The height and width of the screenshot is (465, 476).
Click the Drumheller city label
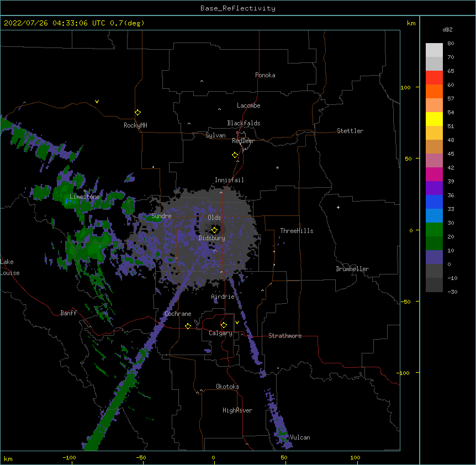[352, 269]
